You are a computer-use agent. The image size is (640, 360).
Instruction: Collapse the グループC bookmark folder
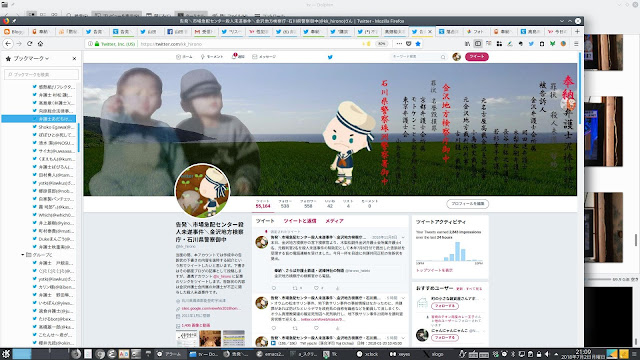click(x=23, y=255)
